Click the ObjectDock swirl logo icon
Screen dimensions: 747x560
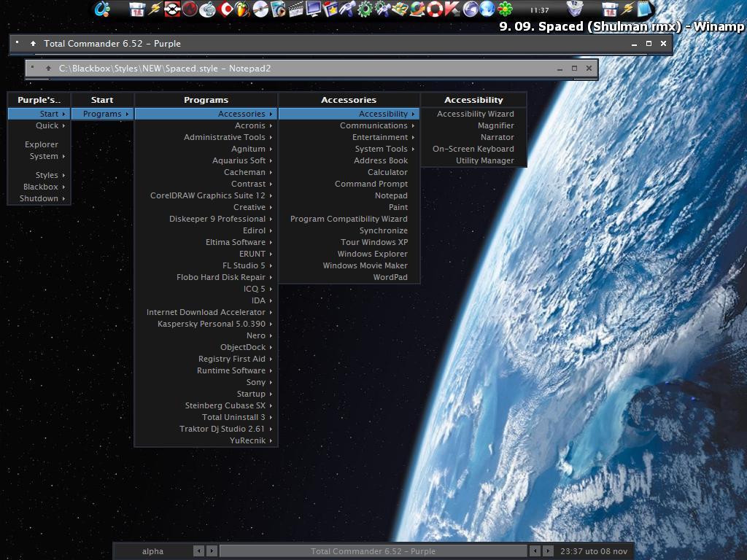(102, 9)
